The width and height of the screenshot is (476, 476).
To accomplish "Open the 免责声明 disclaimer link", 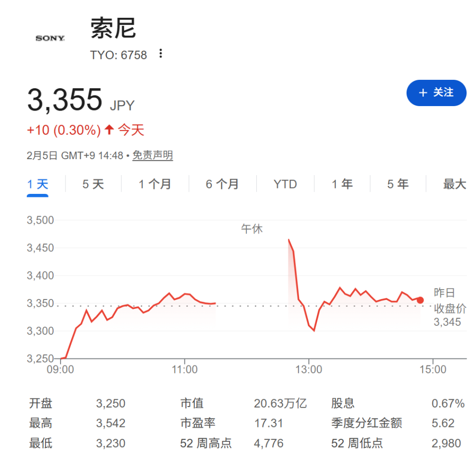I will coord(153,155).
